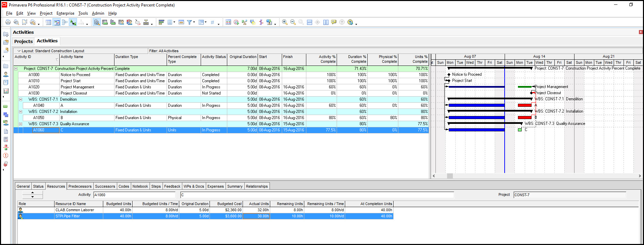Click the Schedule (clock) toolbar icon
The width and height of the screenshot is (644, 245).
click(236, 22)
